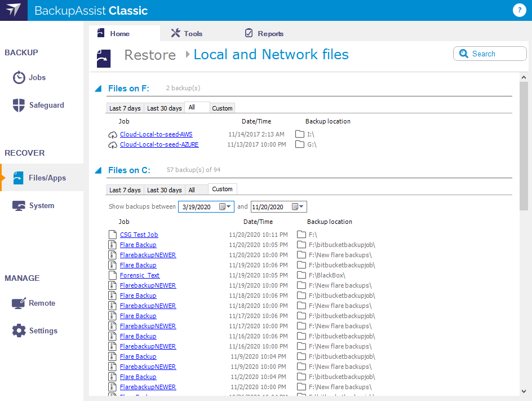Click file icon beside CSG Test Job

tap(113, 234)
